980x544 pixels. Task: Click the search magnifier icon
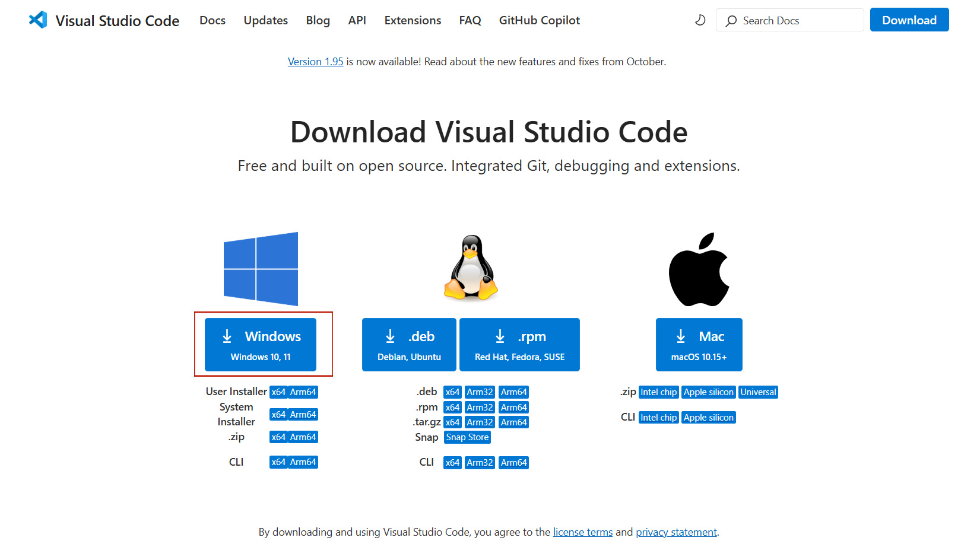click(731, 21)
